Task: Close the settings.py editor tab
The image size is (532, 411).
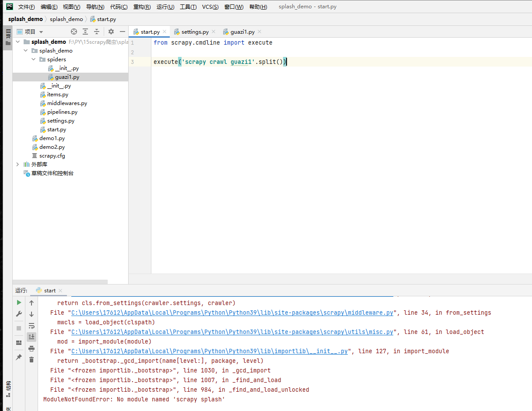Action: click(213, 32)
